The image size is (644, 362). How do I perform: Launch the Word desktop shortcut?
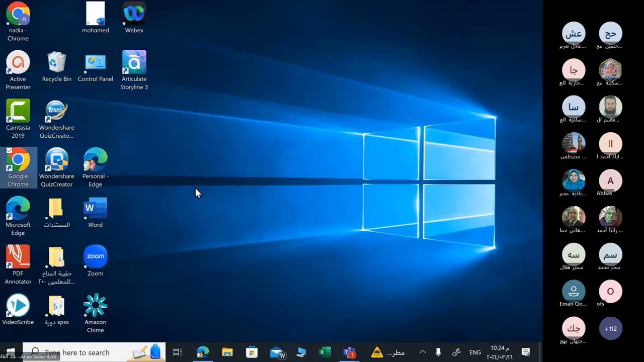[x=96, y=213]
